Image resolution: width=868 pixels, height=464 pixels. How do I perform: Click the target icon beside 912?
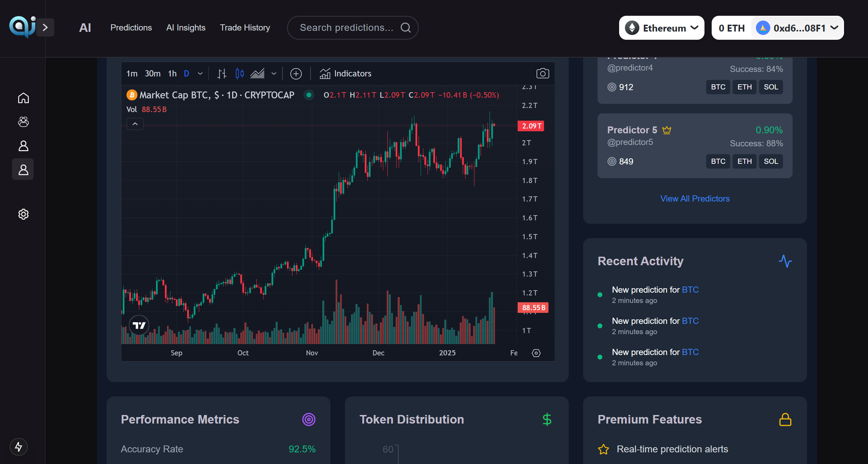[612, 87]
